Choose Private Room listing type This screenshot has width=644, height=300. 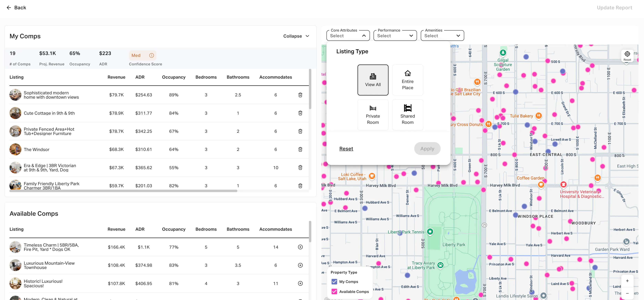point(373,115)
